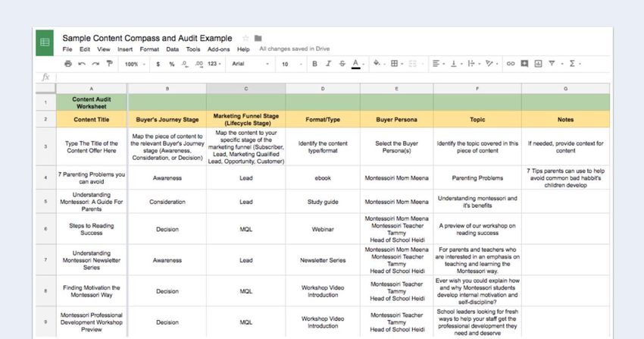Click 'All changes saved in Drive' status
644x339 pixels.
click(295, 49)
